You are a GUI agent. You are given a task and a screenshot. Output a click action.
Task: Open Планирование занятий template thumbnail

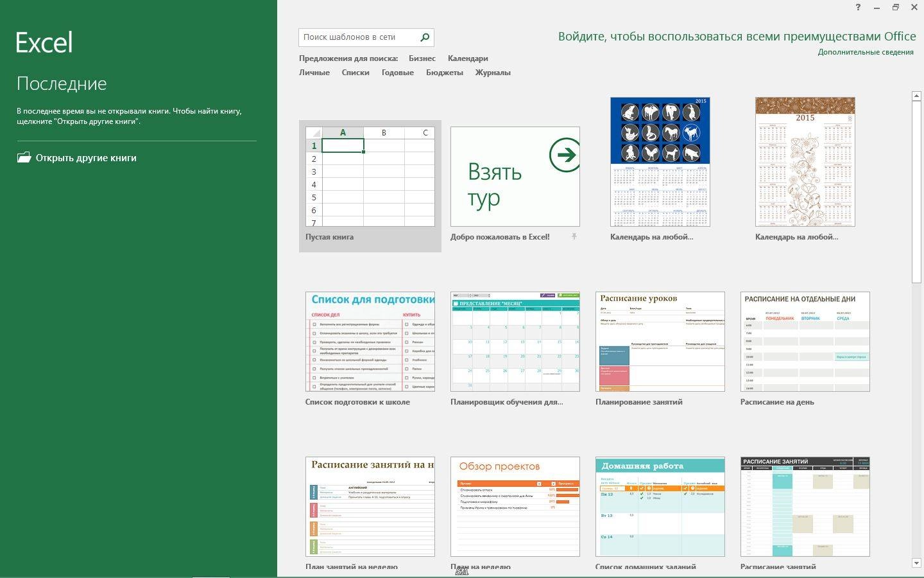pos(660,342)
